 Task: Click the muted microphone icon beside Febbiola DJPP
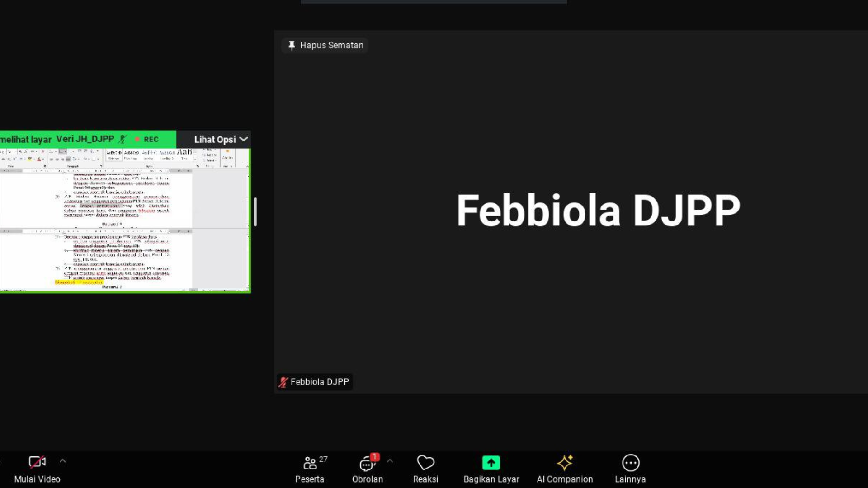[x=283, y=382]
